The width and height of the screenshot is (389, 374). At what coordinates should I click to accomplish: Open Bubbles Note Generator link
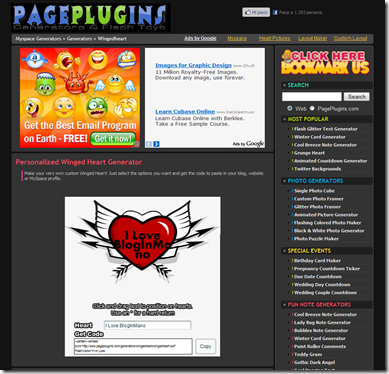pyautogui.click(x=321, y=330)
